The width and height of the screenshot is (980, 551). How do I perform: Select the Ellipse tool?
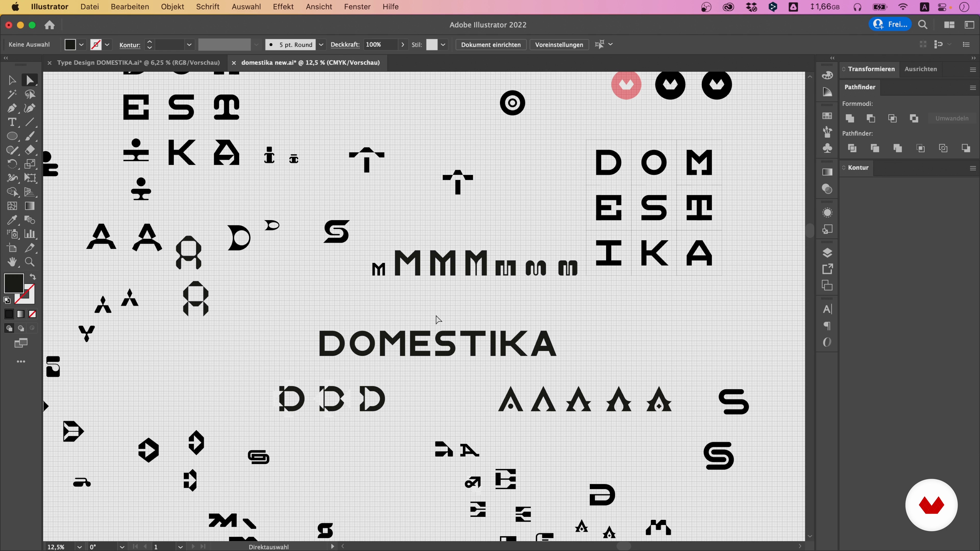(x=12, y=136)
